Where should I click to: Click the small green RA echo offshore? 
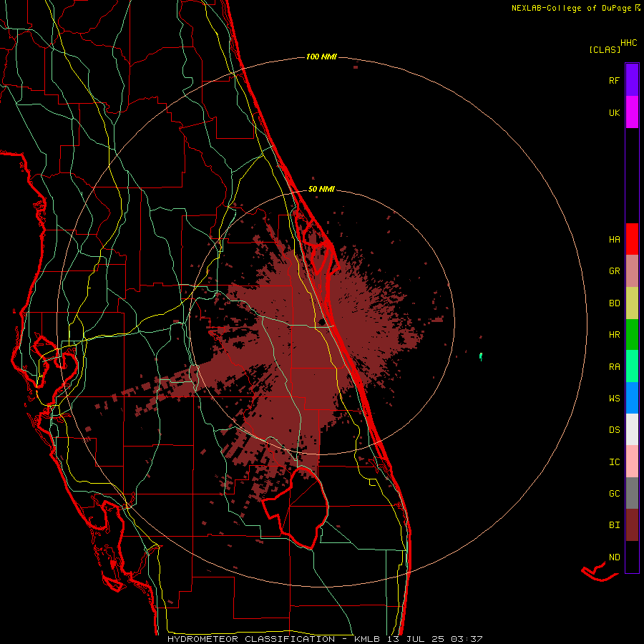[x=481, y=356]
